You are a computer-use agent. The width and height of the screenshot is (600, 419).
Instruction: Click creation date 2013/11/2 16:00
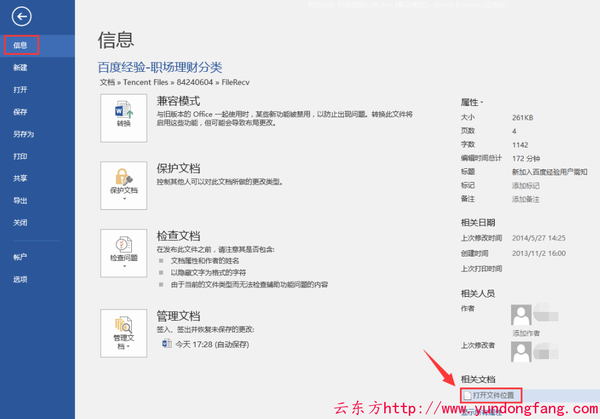[x=539, y=253]
